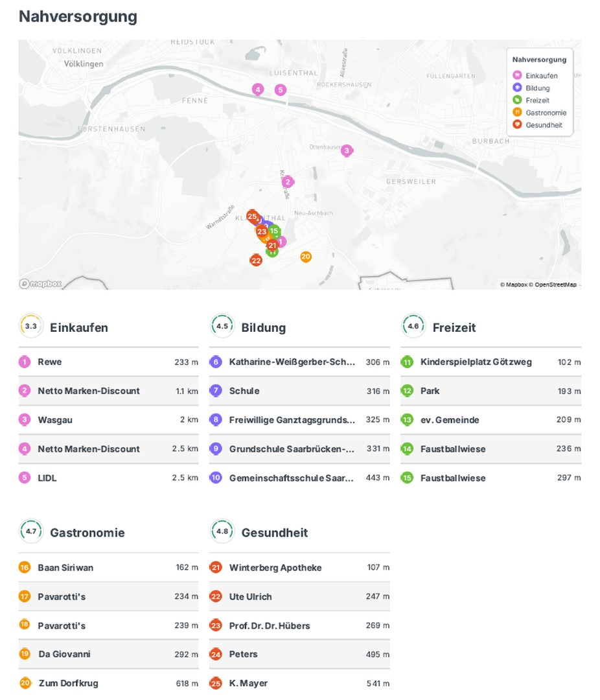Click the Gersweiler label on the map
The width and height of the screenshot is (600, 700).
(x=411, y=181)
